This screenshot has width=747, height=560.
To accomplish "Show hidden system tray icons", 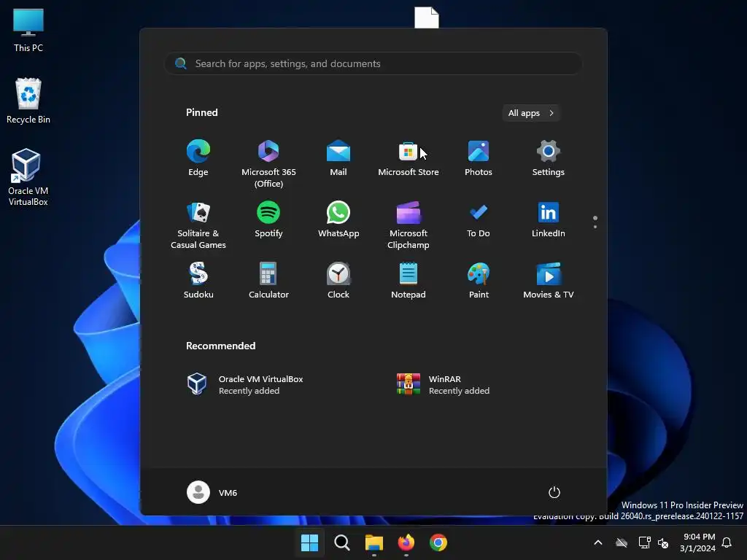I will (x=598, y=542).
